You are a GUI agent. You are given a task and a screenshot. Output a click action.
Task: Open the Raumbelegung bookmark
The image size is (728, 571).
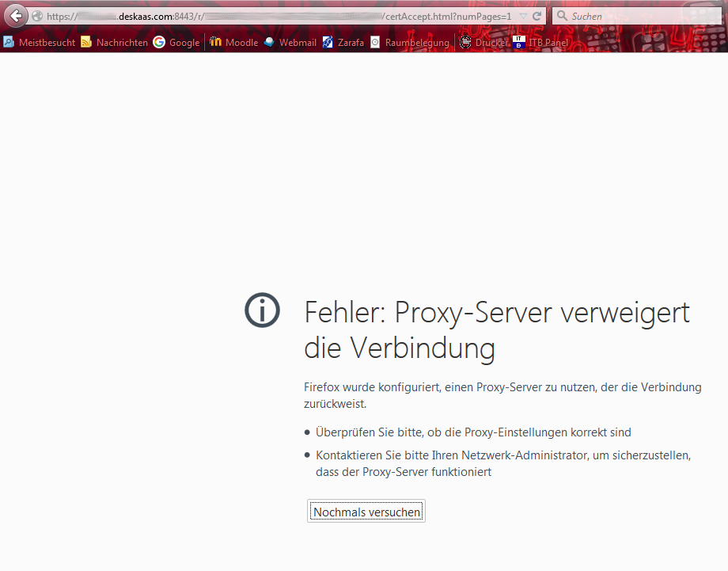coord(410,43)
